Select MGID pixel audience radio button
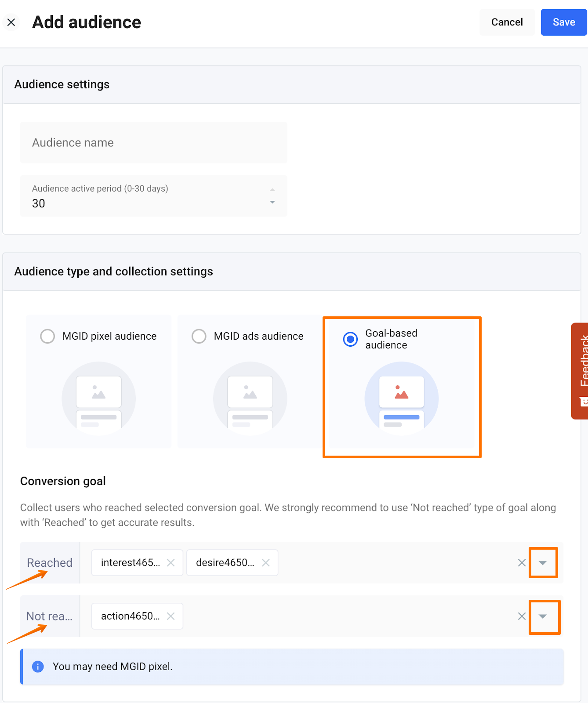This screenshot has height=703, width=588. [x=47, y=336]
